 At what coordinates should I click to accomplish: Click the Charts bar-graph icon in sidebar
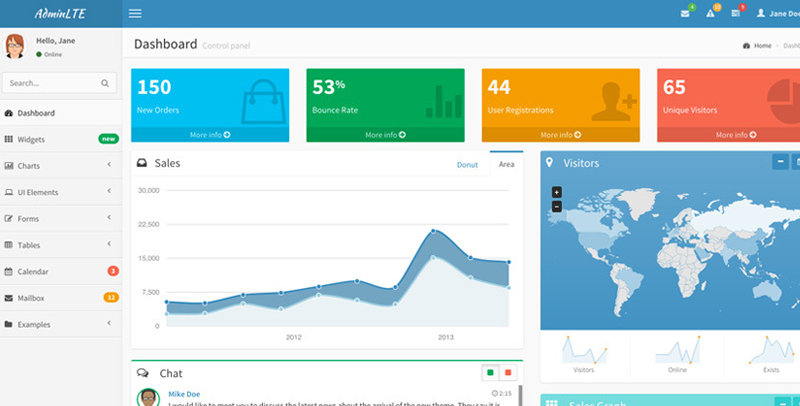pos(9,166)
